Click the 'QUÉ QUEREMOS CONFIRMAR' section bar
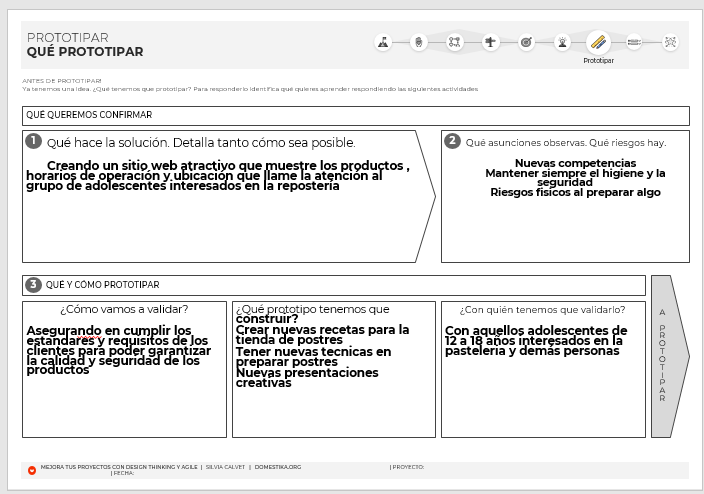 356,115
